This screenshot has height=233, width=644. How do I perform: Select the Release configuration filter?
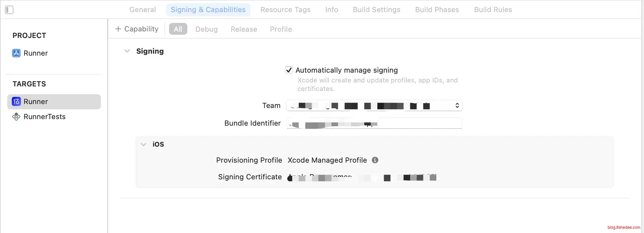(x=244, y=29)
